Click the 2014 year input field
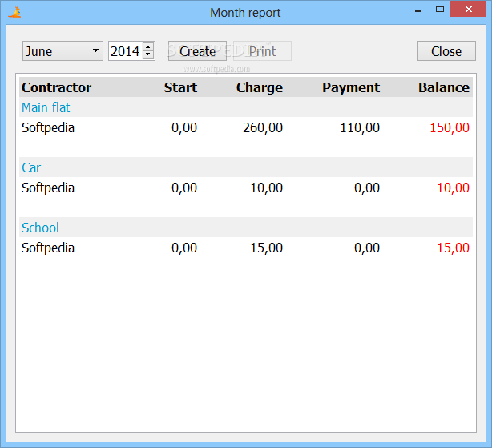 [125, 50]
